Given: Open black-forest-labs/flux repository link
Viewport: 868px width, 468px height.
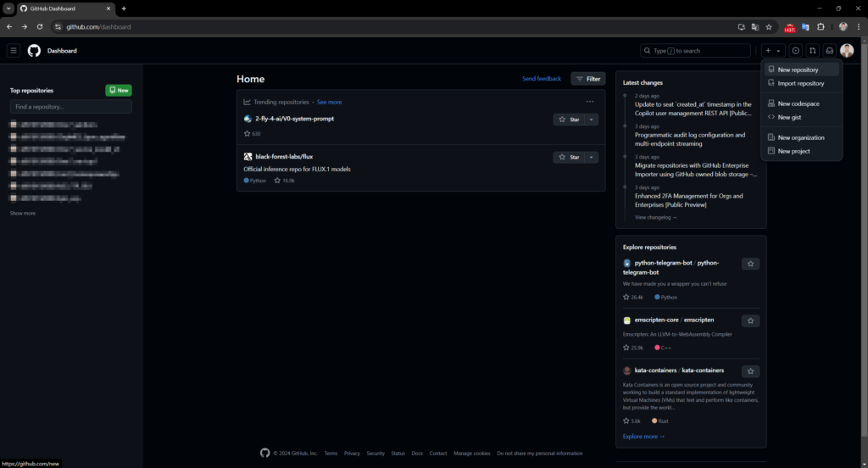Looking at the screenshot, I should point(284,157).
